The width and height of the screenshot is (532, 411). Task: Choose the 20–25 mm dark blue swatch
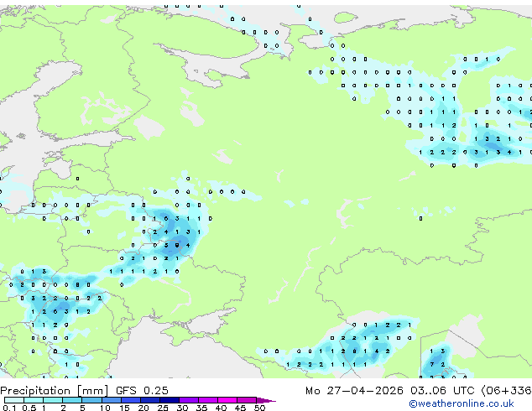click(150, 400)
